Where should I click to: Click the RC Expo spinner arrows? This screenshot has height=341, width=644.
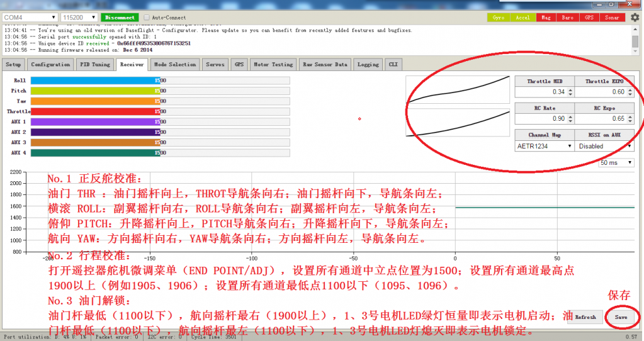point(630,118)
